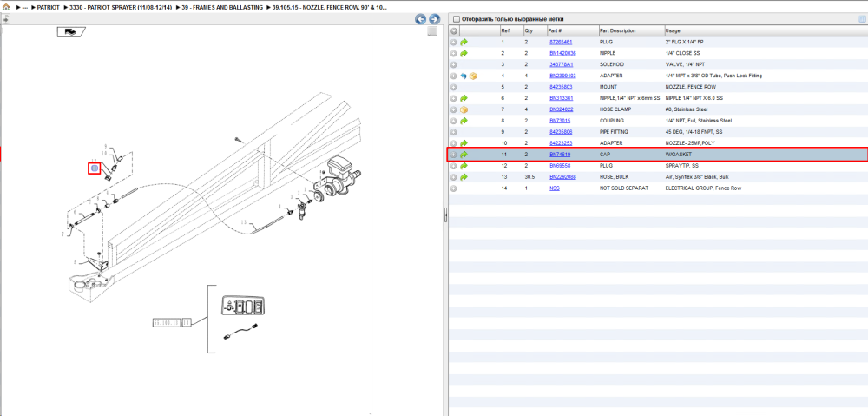Open part number 343778A1 link
Viewport: 868px width, 416px height.
(x=562, y=64)
